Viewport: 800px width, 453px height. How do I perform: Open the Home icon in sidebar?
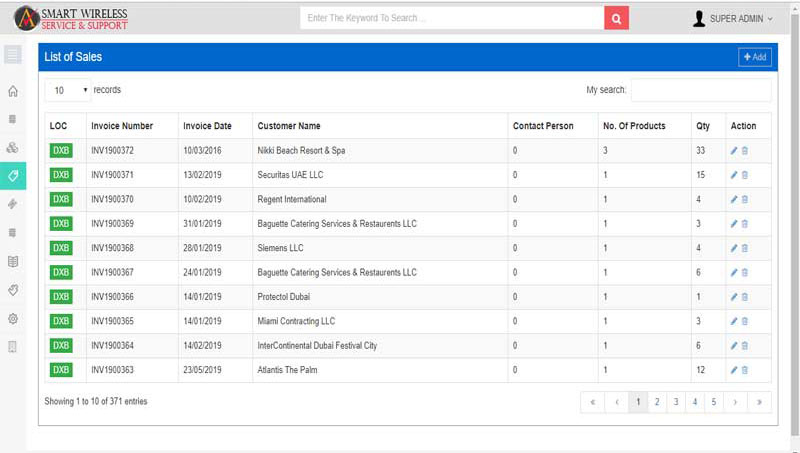click(x=13, y=91)
